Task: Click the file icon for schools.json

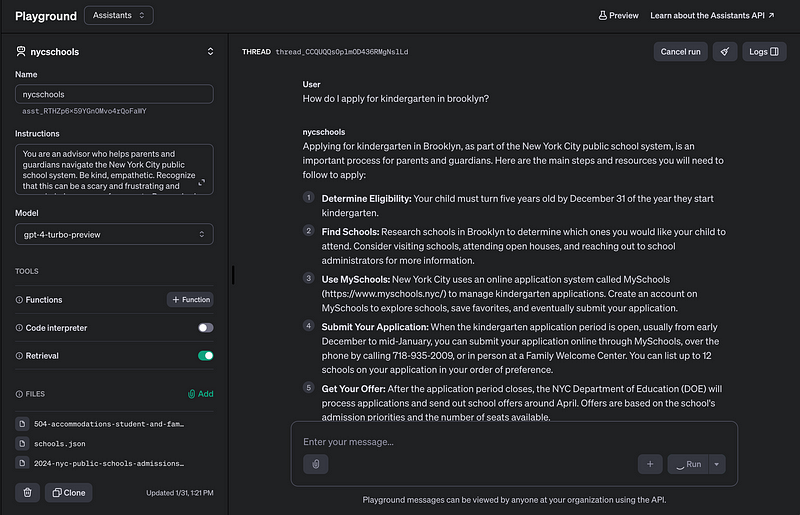Action: [x=22, y=443]
